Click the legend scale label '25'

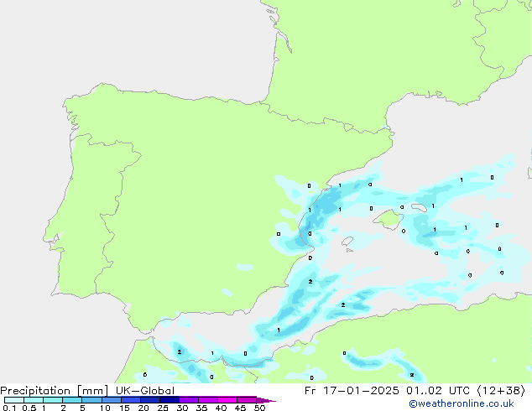click(x=163, y=408)
